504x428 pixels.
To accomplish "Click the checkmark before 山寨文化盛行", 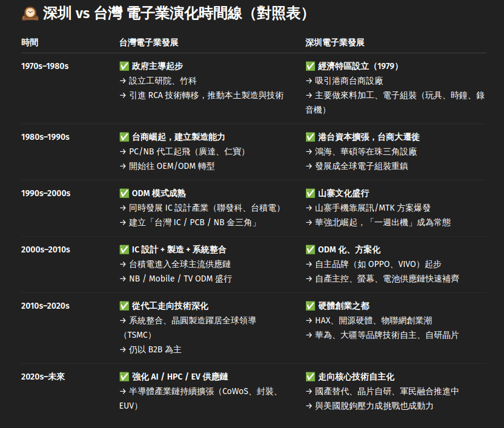I will pos(310,193).
